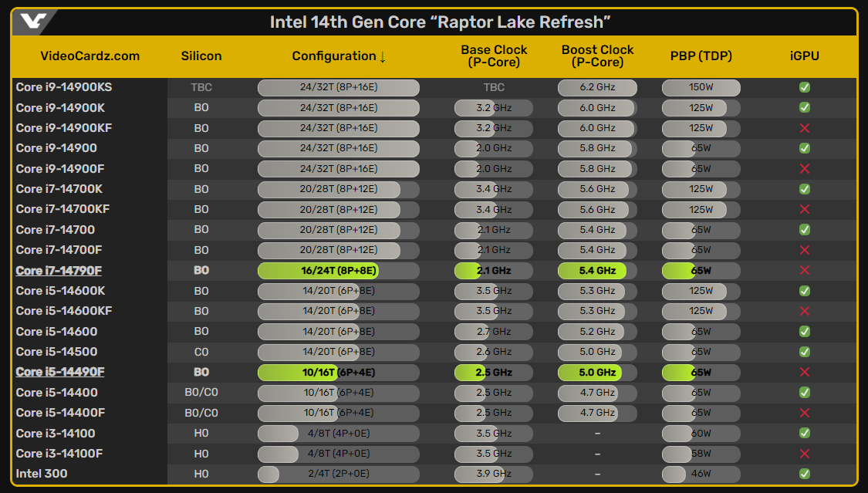This screenshot has height=493, width=868.
Task: Click the 2.6 GHz base clock bar
Action: [494, 352]
